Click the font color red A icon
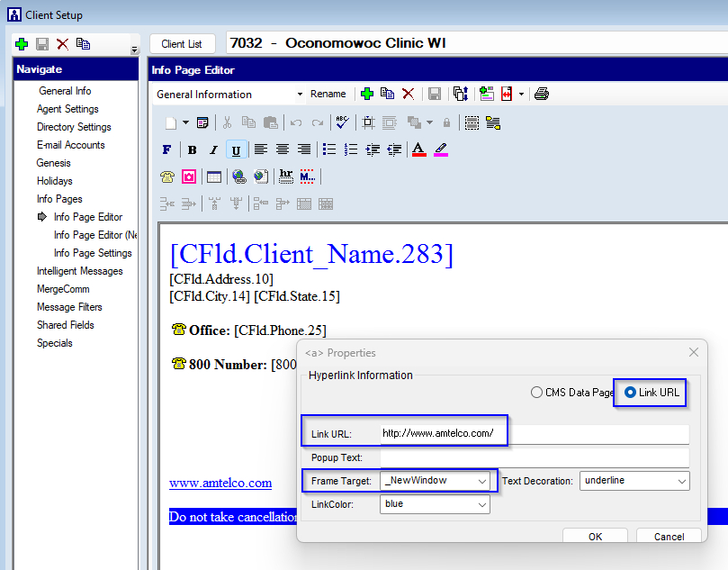Screen dimensions: 728x570 coord(418,149)
